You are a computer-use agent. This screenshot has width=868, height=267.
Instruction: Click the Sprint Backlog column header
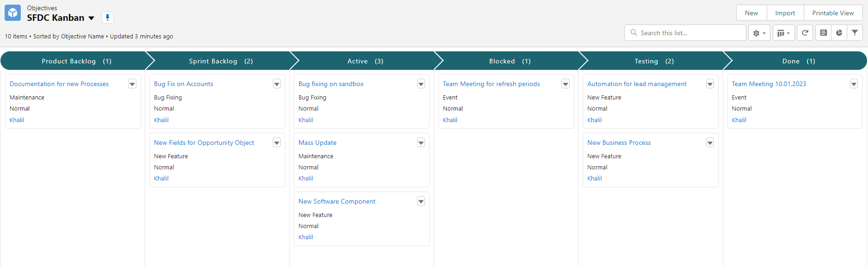coord(221,61)
